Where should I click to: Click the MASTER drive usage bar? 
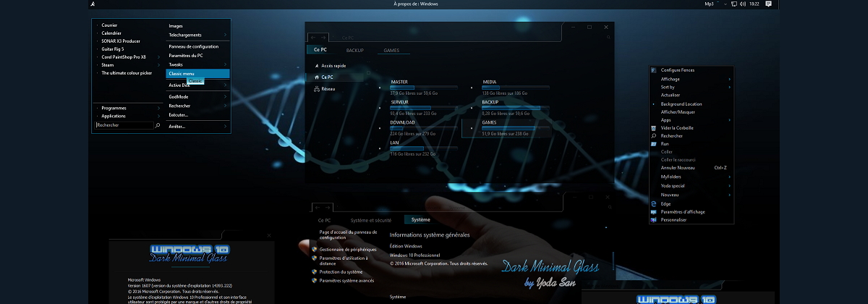coord(423,88)
